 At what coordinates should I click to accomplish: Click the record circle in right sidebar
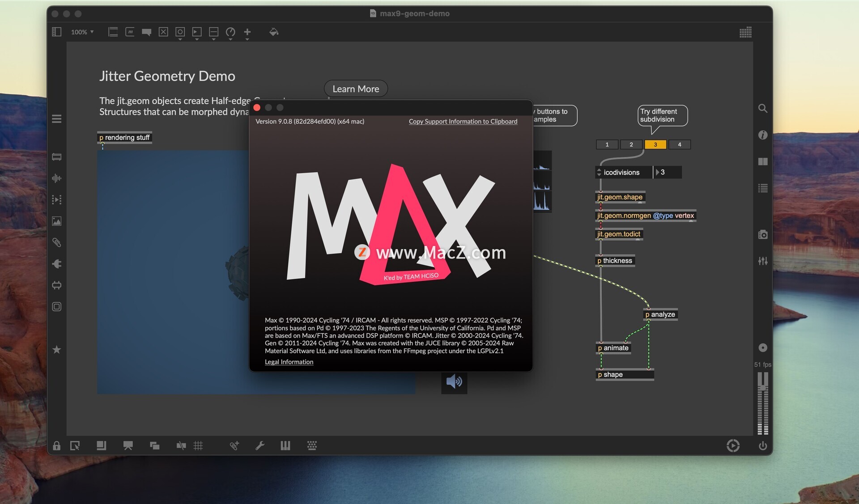coord(763,347)
